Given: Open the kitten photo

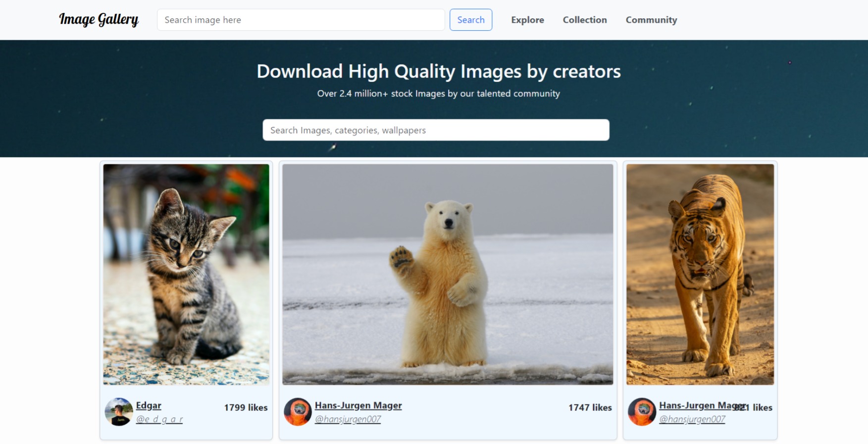Looking at the screenshot, I should [186, 274].
